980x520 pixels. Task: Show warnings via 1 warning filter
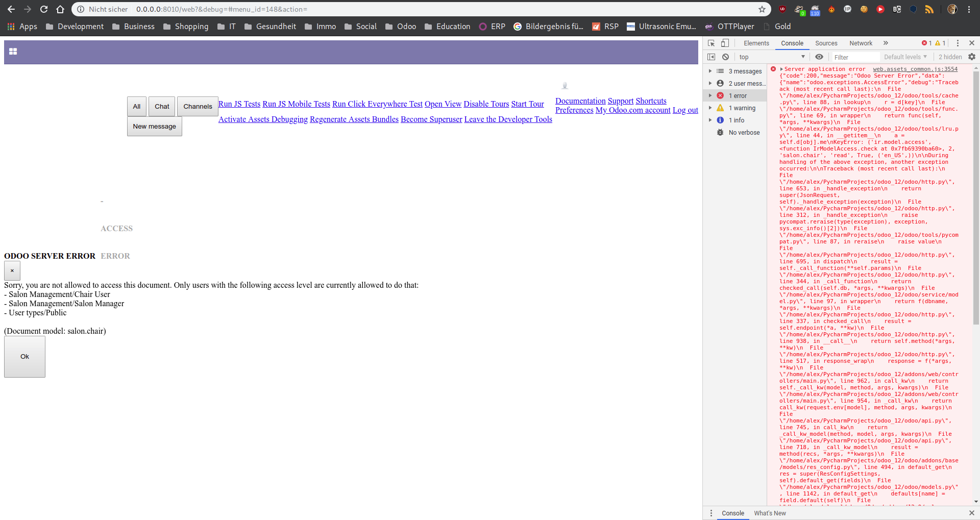740,108
